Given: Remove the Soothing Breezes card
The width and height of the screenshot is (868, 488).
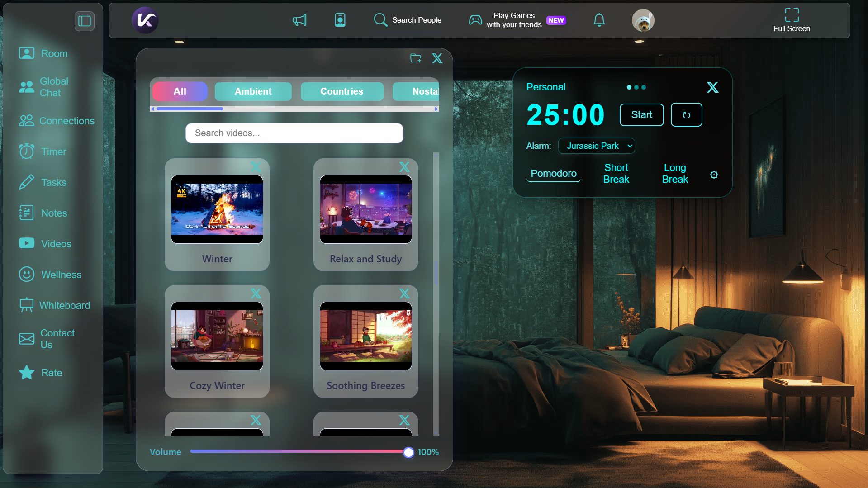Looking at the screenshot, I should [404, 294].
